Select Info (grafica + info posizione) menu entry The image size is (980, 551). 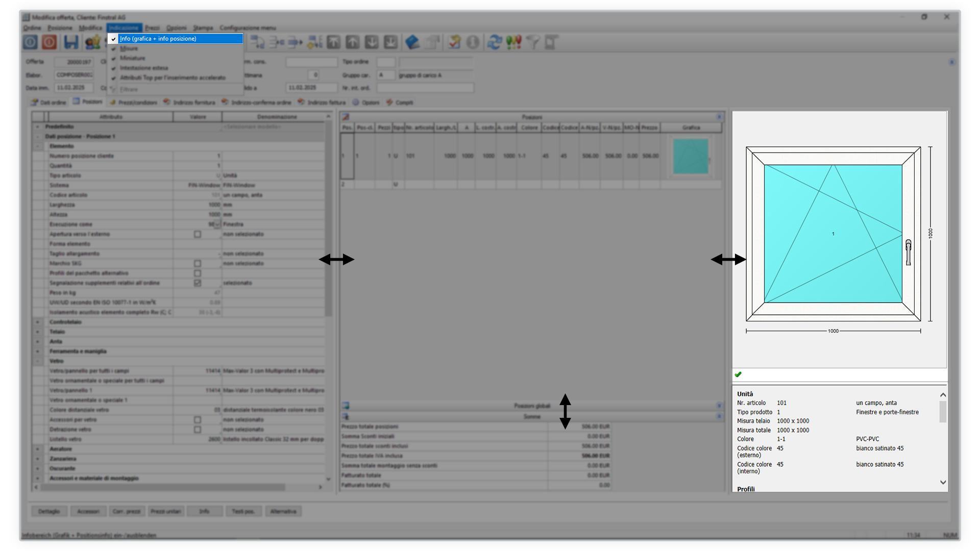pyautogui.click(x=175, y=39)
